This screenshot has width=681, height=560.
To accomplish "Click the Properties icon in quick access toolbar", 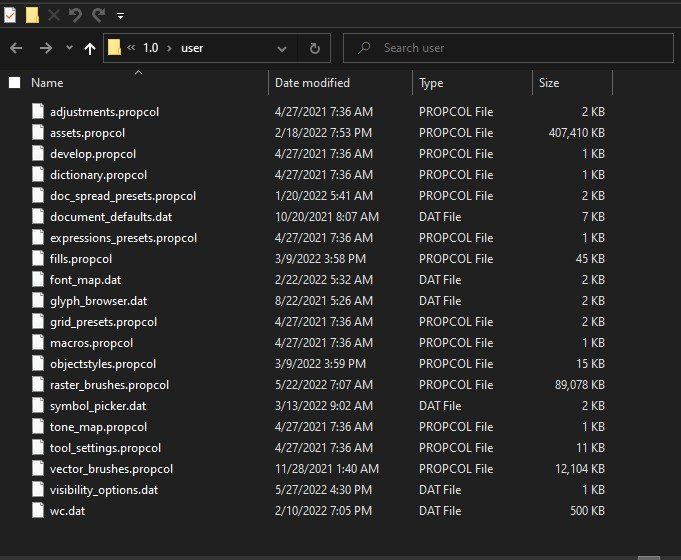I will tap(10, 15).
